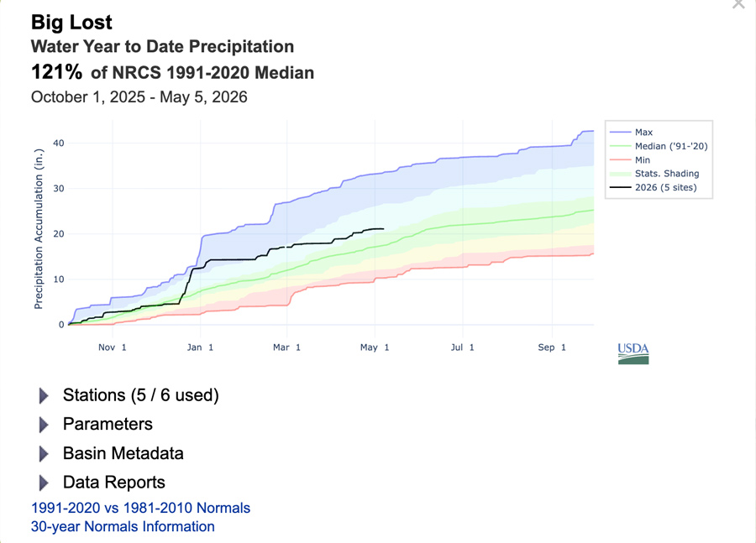Click end of black 2026 precipitation line
756x543 pixels.
[383, 229]
